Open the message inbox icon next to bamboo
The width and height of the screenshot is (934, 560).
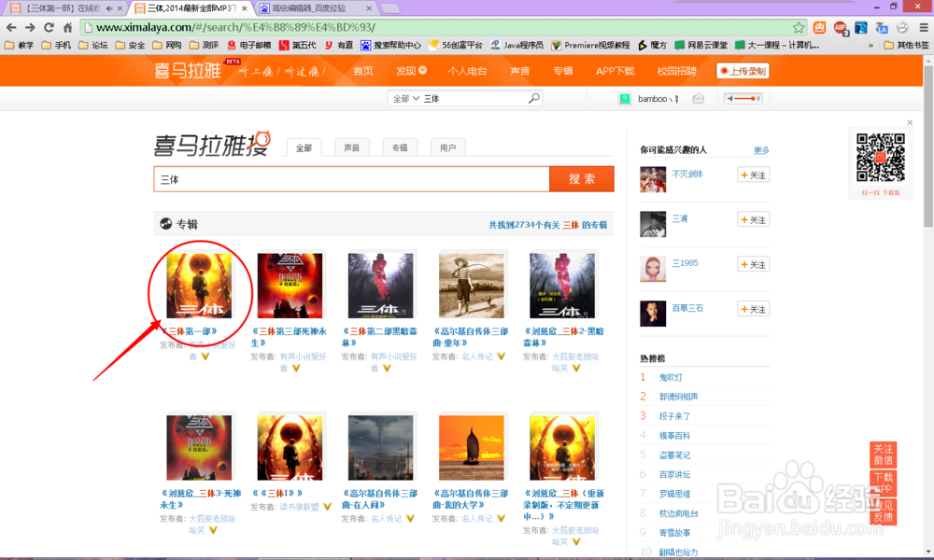click(x=698, y=98)
